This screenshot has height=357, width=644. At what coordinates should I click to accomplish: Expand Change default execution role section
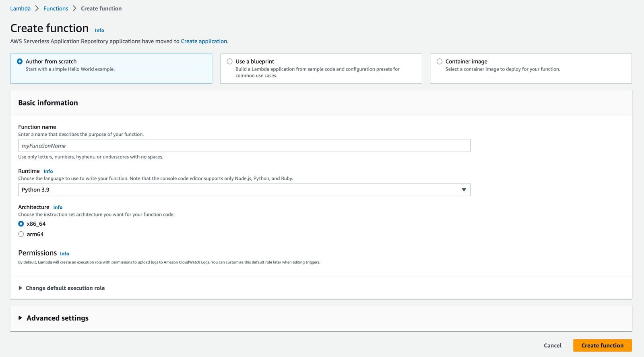[65, 288]
